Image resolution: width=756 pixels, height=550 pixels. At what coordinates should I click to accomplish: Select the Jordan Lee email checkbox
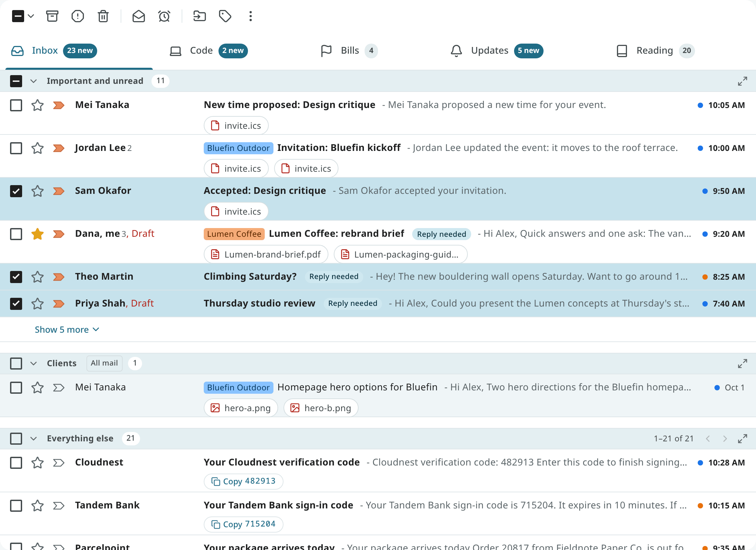pos(16,148)
